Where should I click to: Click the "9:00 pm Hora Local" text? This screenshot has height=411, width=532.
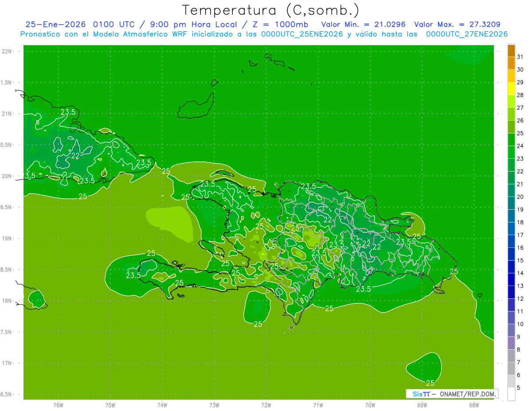click(194, 24)
